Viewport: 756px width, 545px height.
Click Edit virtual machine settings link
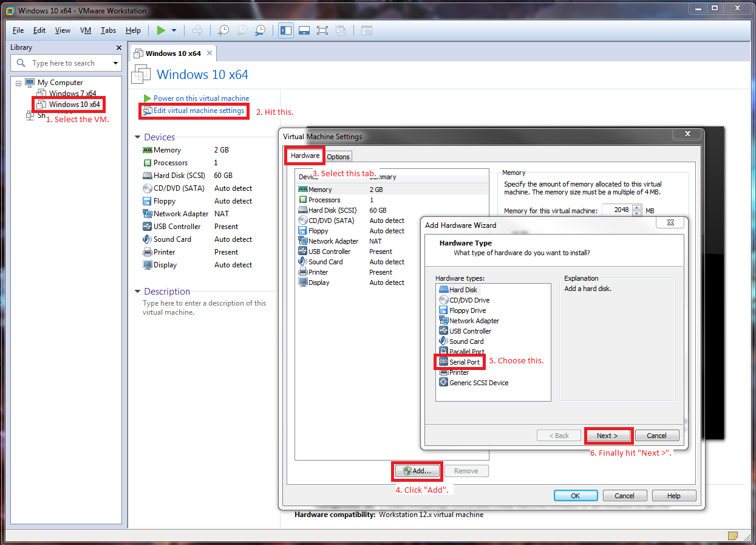(x=199, y=111)
